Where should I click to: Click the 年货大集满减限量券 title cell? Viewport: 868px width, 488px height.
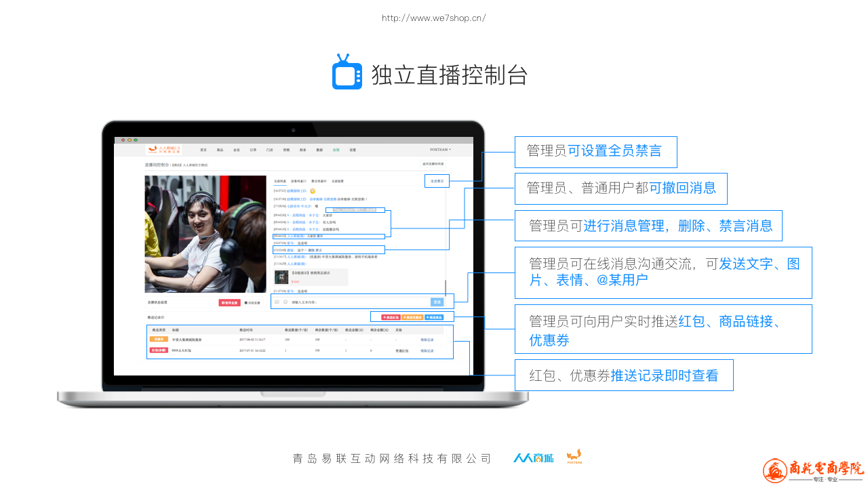point(186,340)
